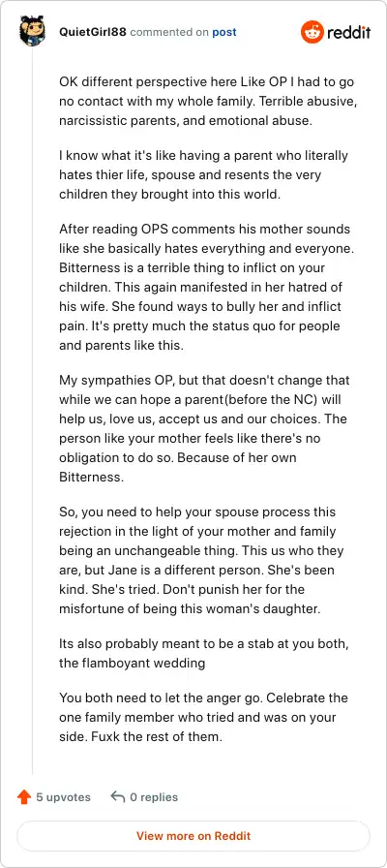Click QuietGirl88's avatar image

(32, 30)
